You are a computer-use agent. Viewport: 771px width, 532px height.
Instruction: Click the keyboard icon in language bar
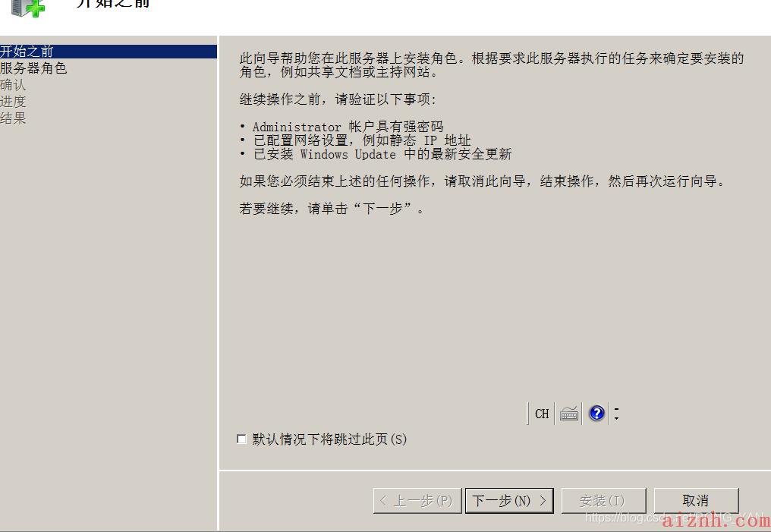pos(569,414)
